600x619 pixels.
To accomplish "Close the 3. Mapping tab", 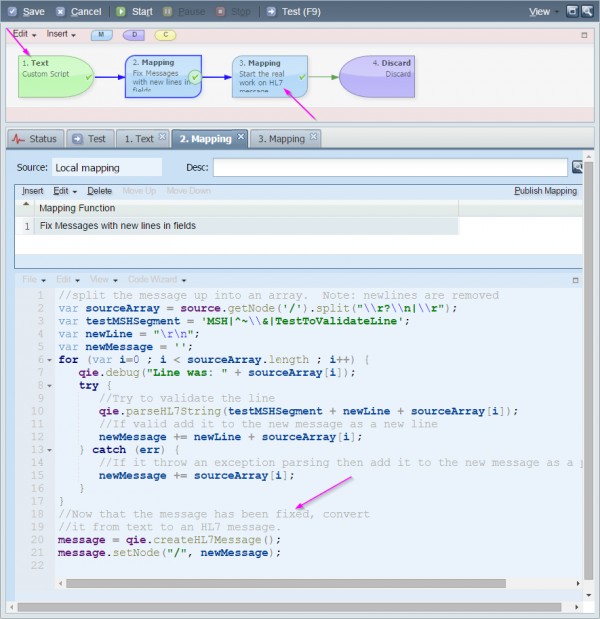I will point(313,137).
